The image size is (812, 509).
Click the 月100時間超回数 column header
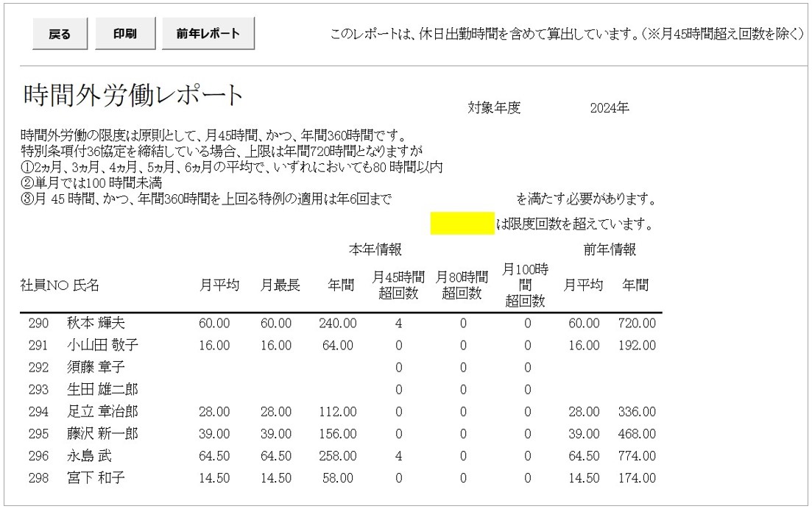coord(526,285)
